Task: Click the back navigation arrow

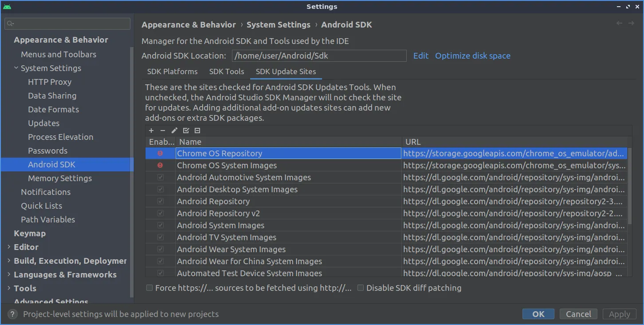Action: coord(619,23)
